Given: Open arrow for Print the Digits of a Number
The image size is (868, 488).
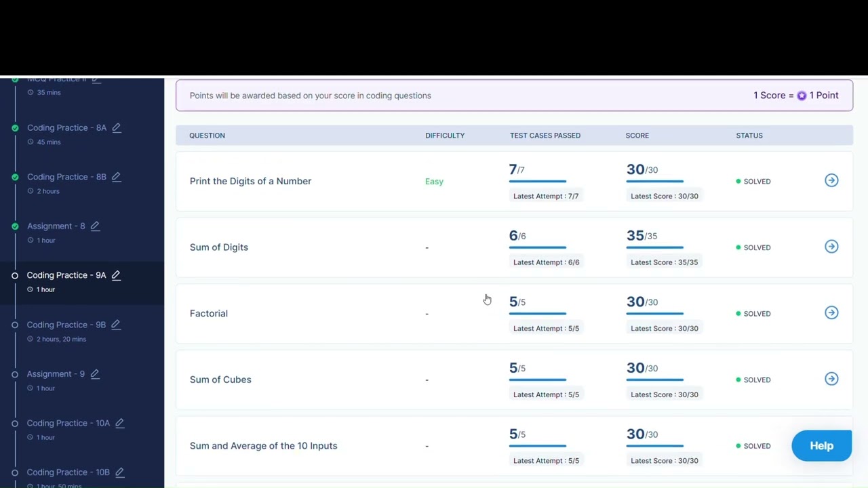Looking at the screenshot, I should pos(831,180).
